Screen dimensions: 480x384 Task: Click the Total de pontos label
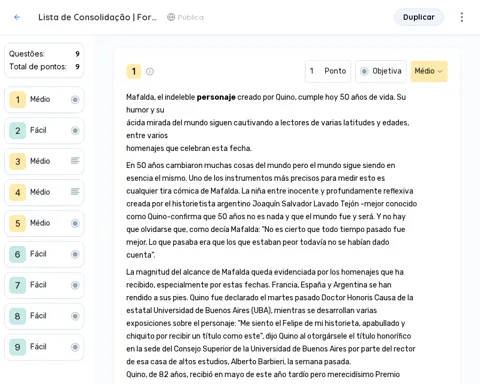(38, 67)
